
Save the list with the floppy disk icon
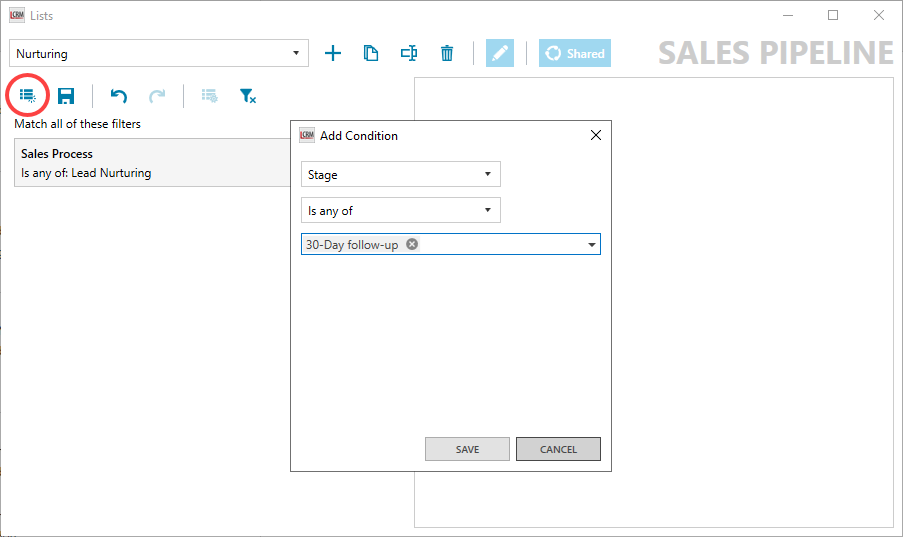click(66, 96)
